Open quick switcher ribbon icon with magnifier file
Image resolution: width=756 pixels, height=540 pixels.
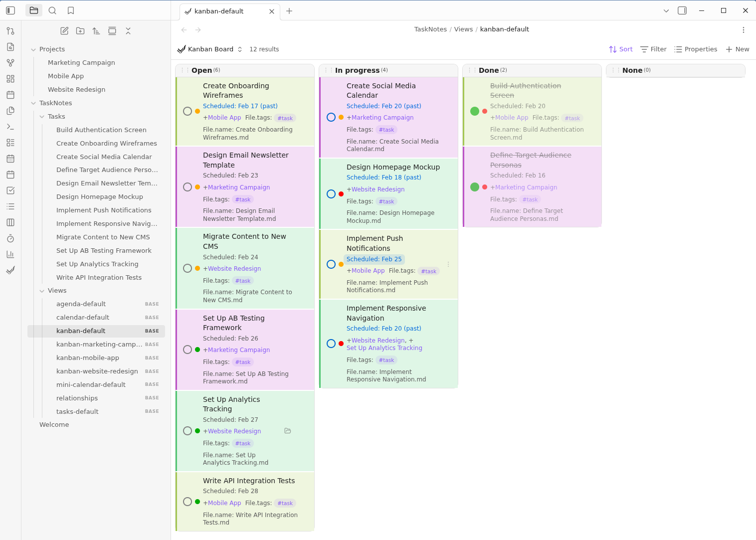pyautogui.click(x=10, y=47)
